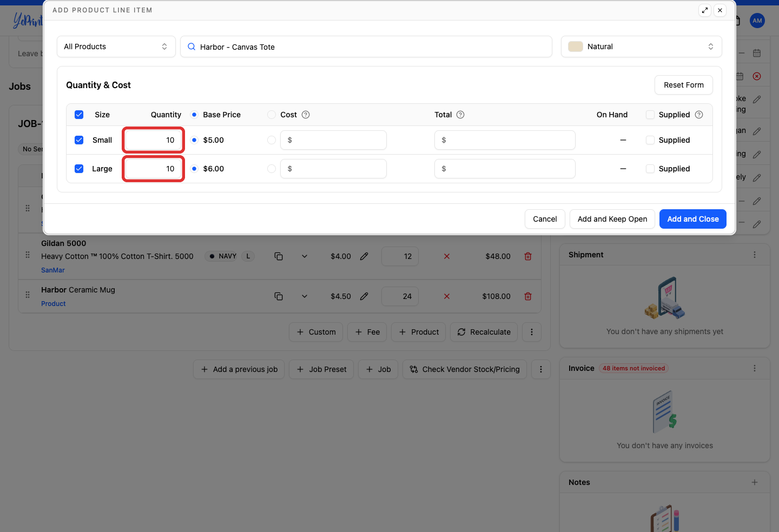779x532 pixels.
Task: Select the Cost radio for the Small row
Action: tap(272, 140)
